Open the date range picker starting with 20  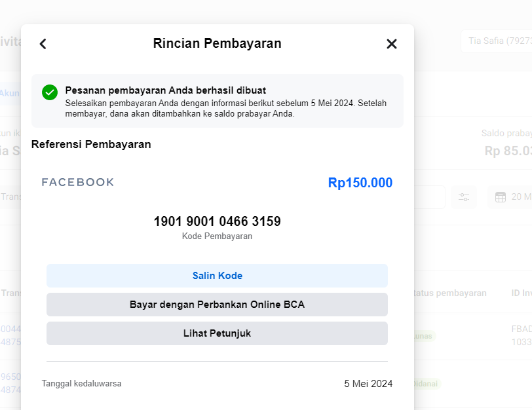518,197
